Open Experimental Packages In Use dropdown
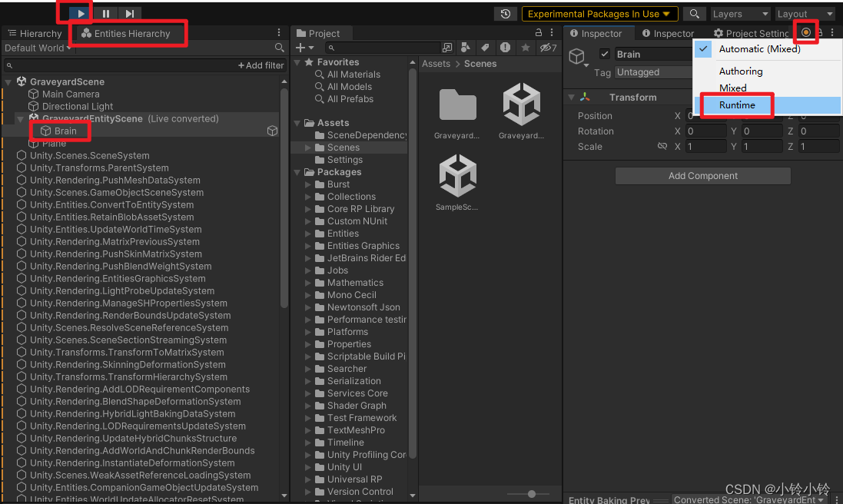 (599, 14)
